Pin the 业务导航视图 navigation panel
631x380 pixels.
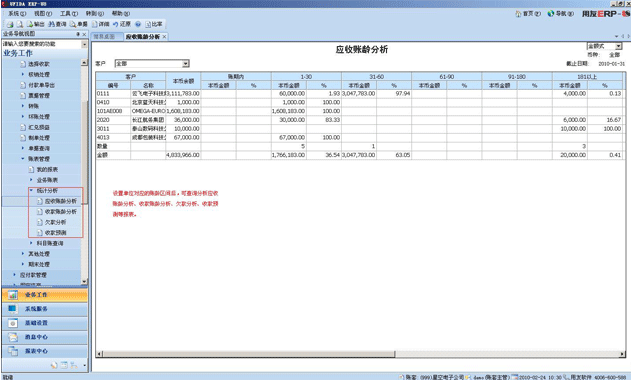[x=78, y=35]
